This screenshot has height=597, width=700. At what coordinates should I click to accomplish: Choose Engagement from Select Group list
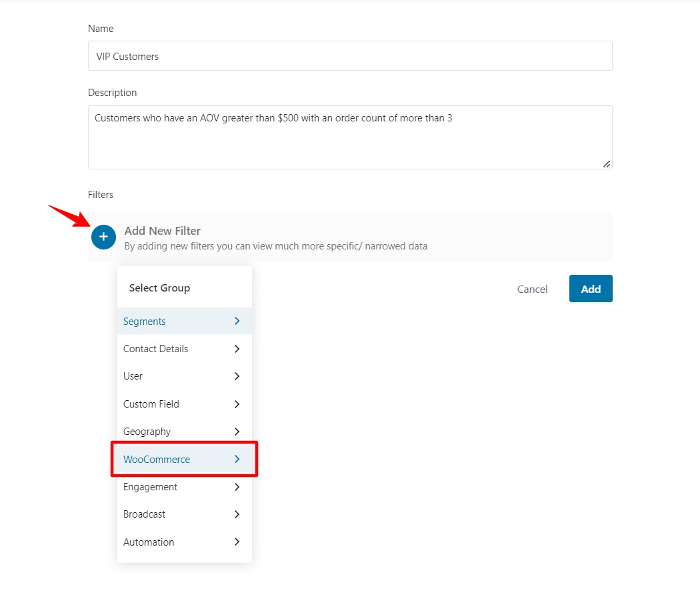click(x=150, y=487)
